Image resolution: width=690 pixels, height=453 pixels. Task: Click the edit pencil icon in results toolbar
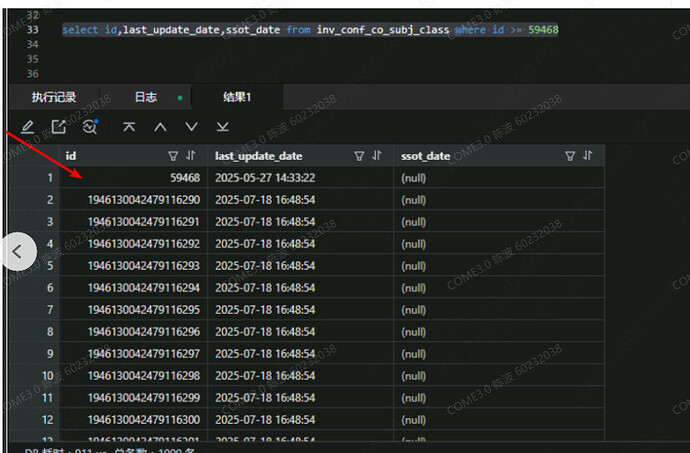click(28, 127)
